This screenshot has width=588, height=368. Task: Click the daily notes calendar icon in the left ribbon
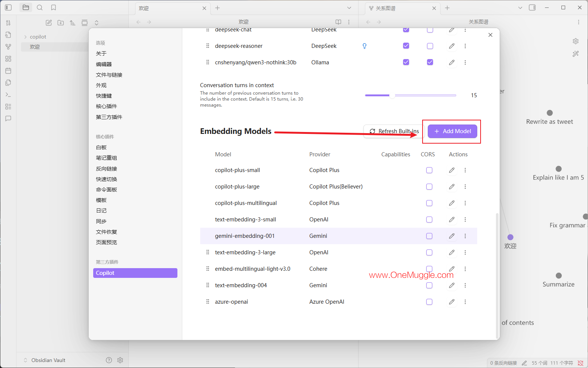tap(8, 71)
